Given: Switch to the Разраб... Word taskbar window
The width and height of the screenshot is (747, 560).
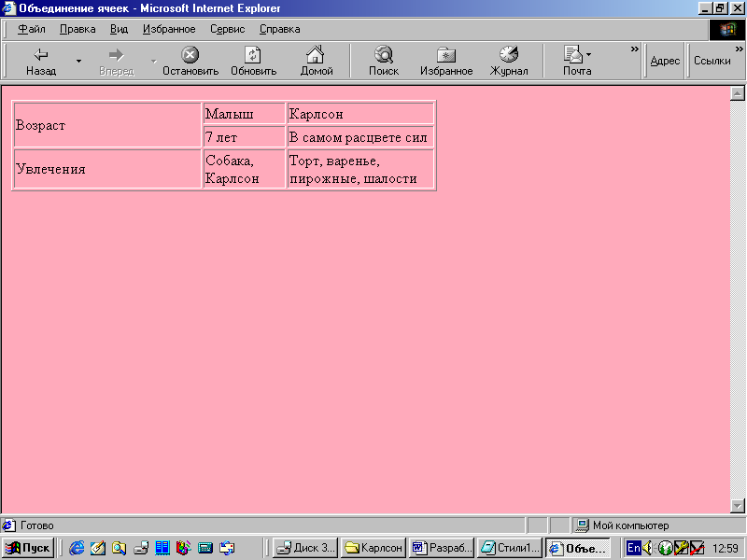Looking at the screenshot, I should 441,548.
